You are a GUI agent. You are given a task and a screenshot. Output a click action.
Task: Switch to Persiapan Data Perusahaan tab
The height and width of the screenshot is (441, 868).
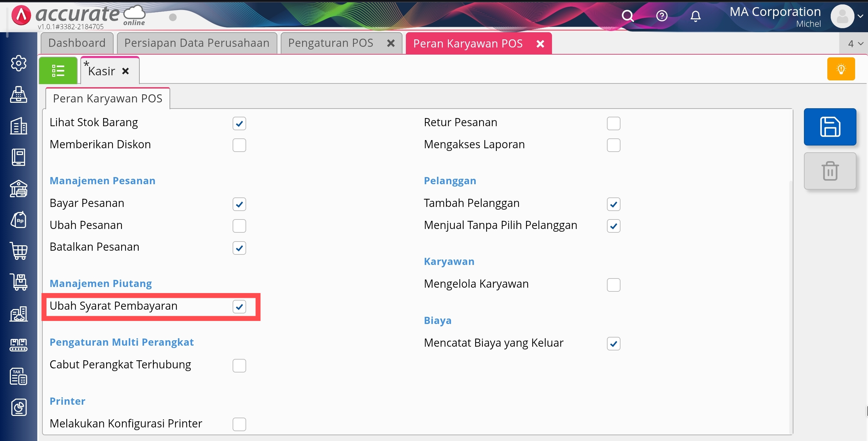[x=197, y=43]
